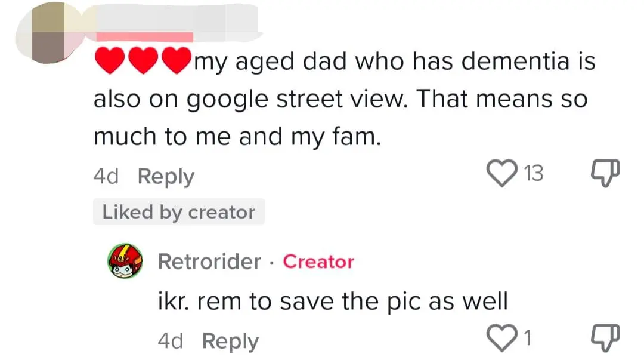The height and width of the screenshot is (363, 644).
Task: Open the Retrorider username link
Action: click(x=209, y=262)
